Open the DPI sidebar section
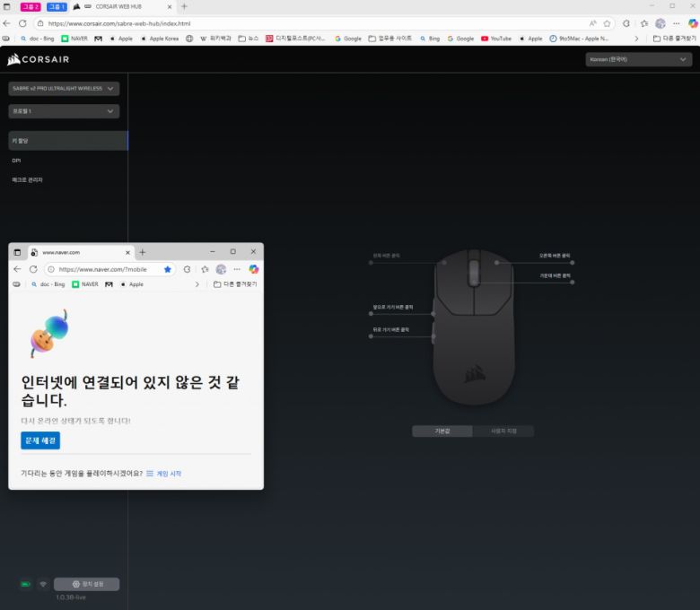700x610 pixels. tap(16, 161)
